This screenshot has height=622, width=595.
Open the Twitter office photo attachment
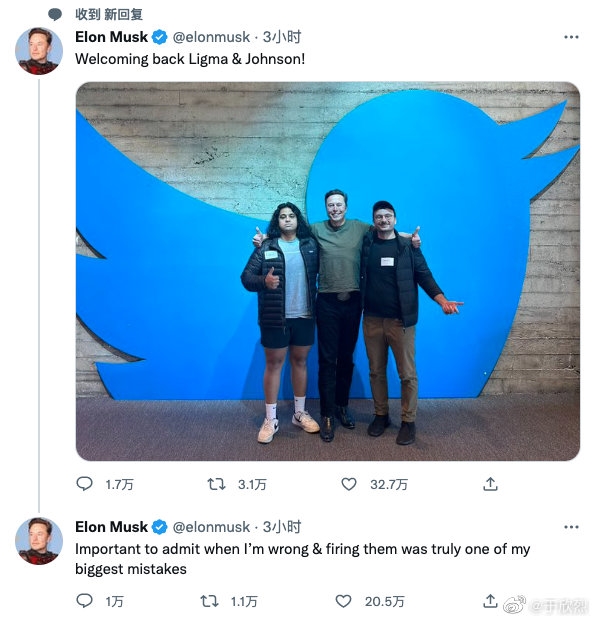pos(328,271)
